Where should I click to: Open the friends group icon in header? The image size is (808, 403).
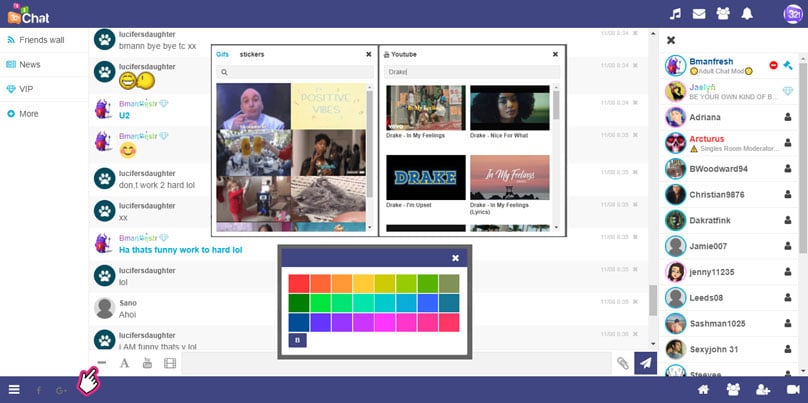point(722,14)
